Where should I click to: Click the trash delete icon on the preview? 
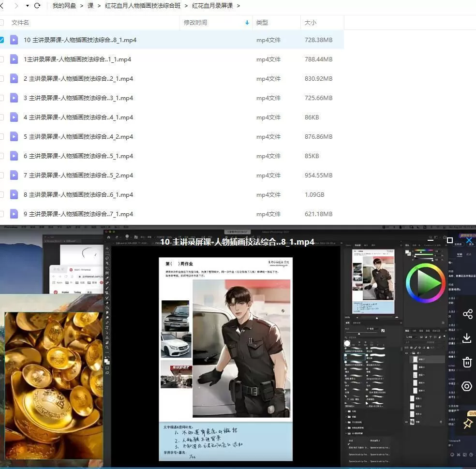pyautogui.click(x=467, y=362)
